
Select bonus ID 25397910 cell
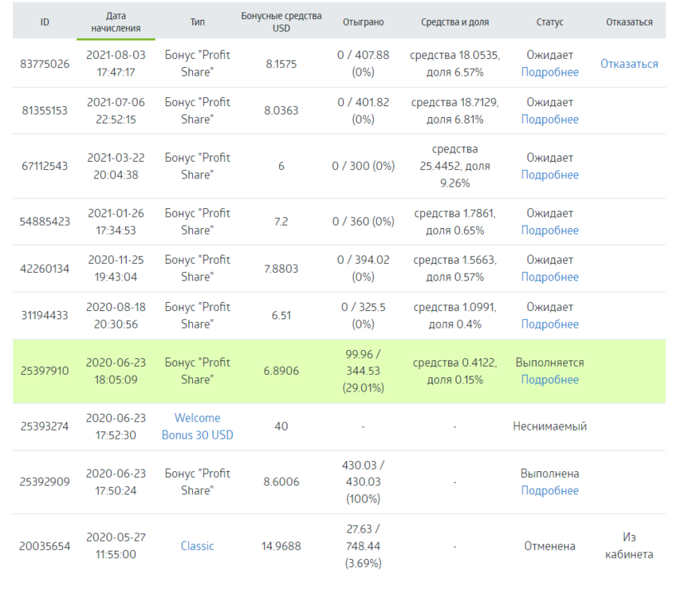[45, 371]
